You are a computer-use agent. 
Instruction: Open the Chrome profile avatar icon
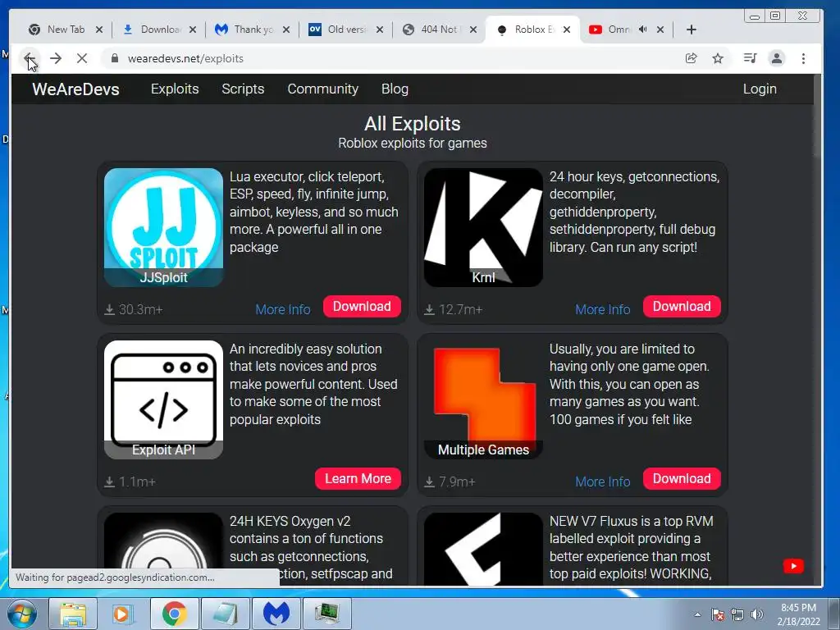[x=776, y=58]
